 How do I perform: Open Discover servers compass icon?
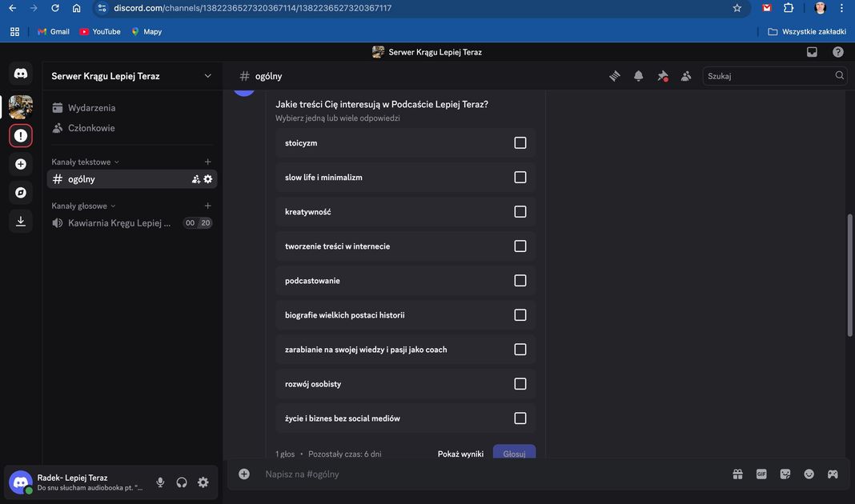tap(21, 193)
